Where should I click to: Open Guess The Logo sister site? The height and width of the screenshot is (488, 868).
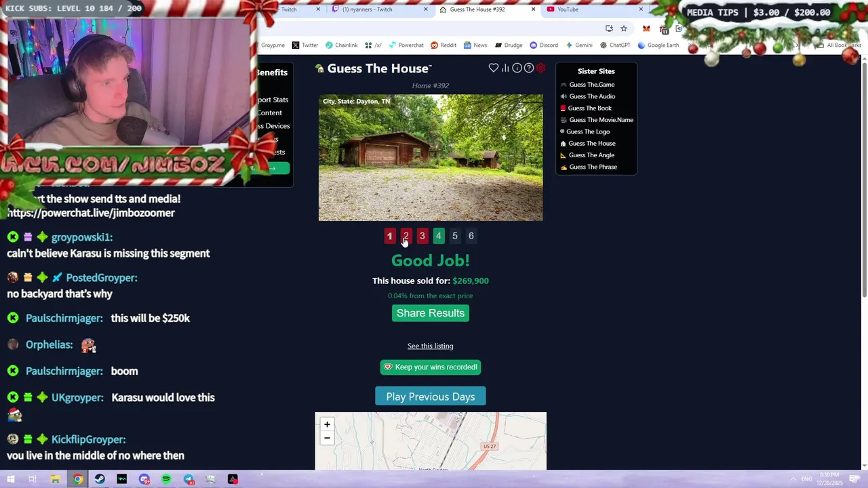(588, 131)
